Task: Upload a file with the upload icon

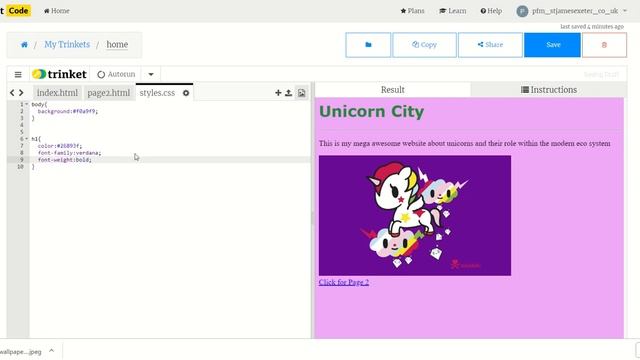Action: (x=289, y=93)
